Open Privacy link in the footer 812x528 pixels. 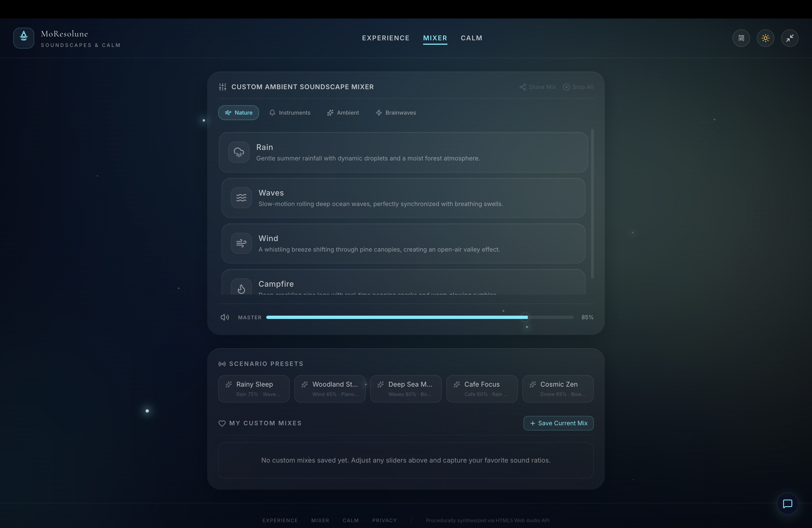384,521
